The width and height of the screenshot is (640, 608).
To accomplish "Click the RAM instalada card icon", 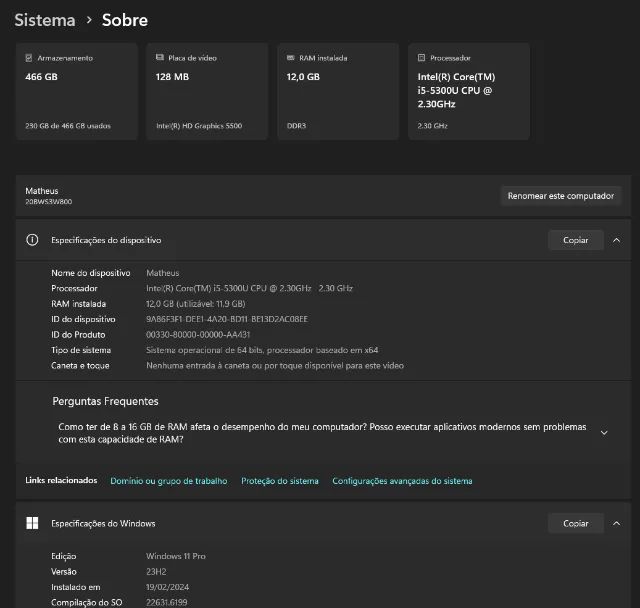I will pos(289,58).
